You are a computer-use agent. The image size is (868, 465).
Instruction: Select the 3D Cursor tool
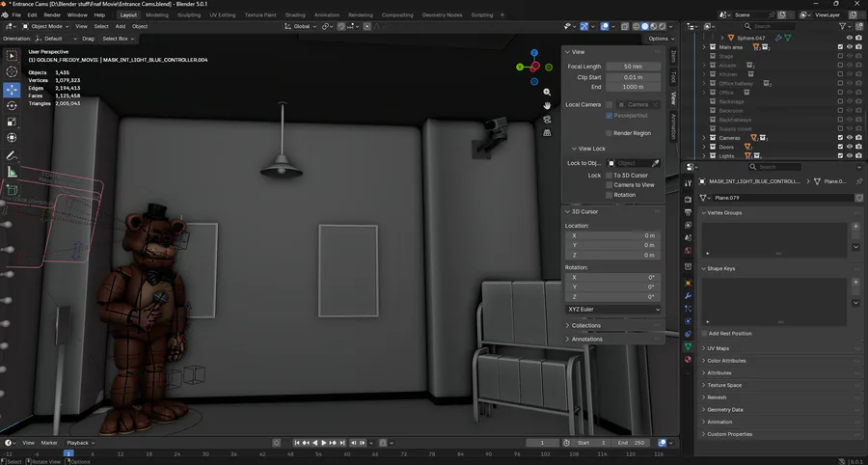(12, 72)
